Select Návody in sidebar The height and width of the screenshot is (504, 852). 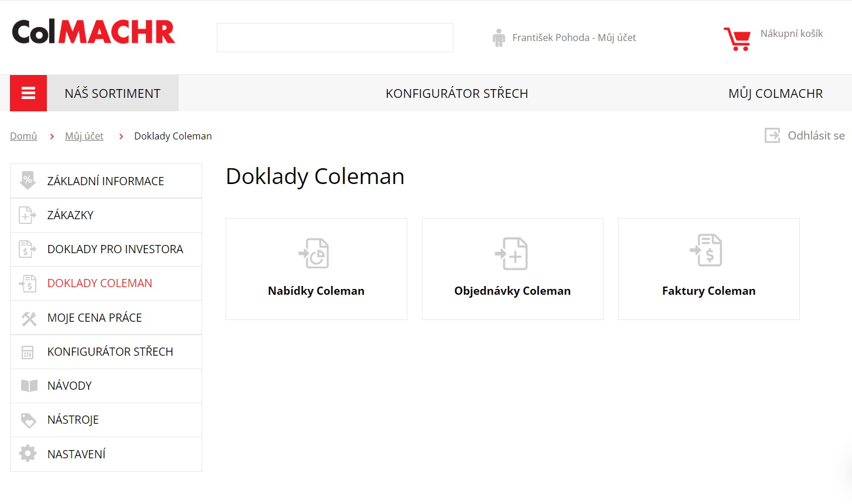tap(106, 386)
